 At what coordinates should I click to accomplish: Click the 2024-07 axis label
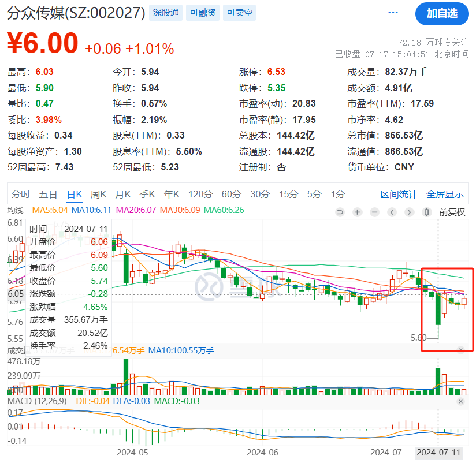click(x=386, y=453)
